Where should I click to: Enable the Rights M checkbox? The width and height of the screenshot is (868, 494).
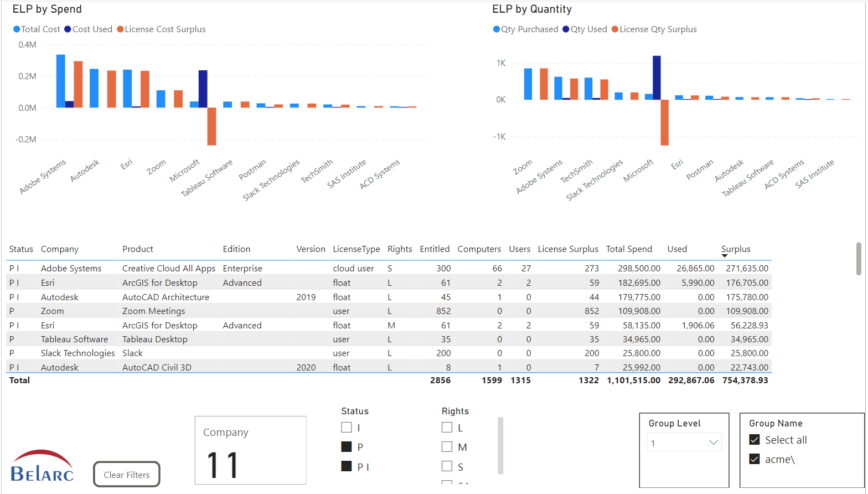(x=447, y=447)
